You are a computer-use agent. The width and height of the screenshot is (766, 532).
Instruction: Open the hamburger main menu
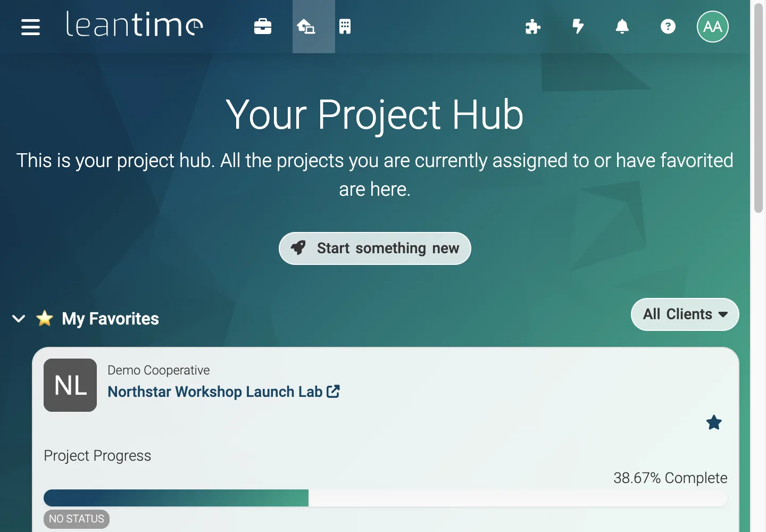30,27
